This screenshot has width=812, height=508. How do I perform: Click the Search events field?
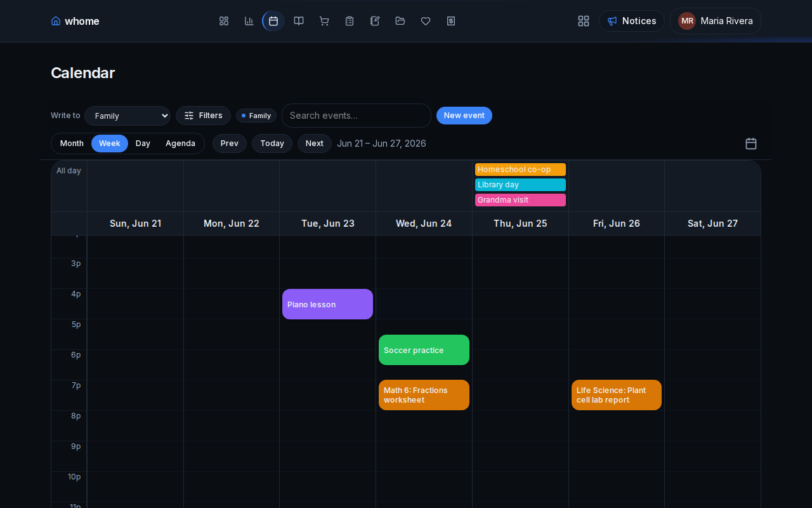point(357,116)
